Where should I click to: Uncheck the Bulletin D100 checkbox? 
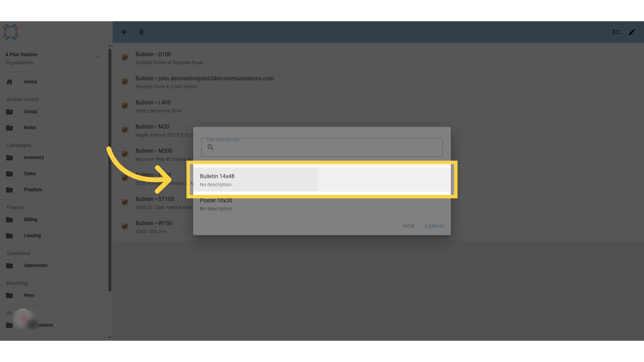tap(125, 58)
